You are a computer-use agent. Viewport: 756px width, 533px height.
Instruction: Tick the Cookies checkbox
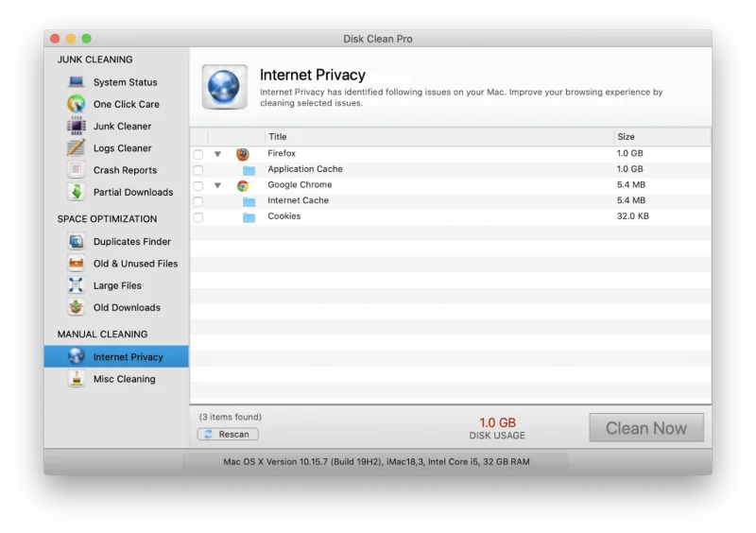[x=198, y=217]
